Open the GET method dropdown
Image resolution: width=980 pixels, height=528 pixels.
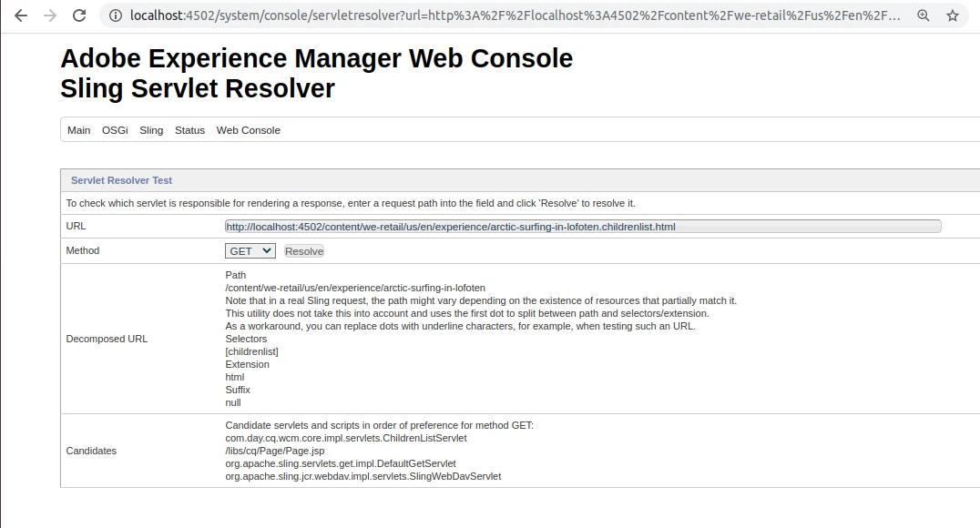pyautogui.click(x=250, y=250)
